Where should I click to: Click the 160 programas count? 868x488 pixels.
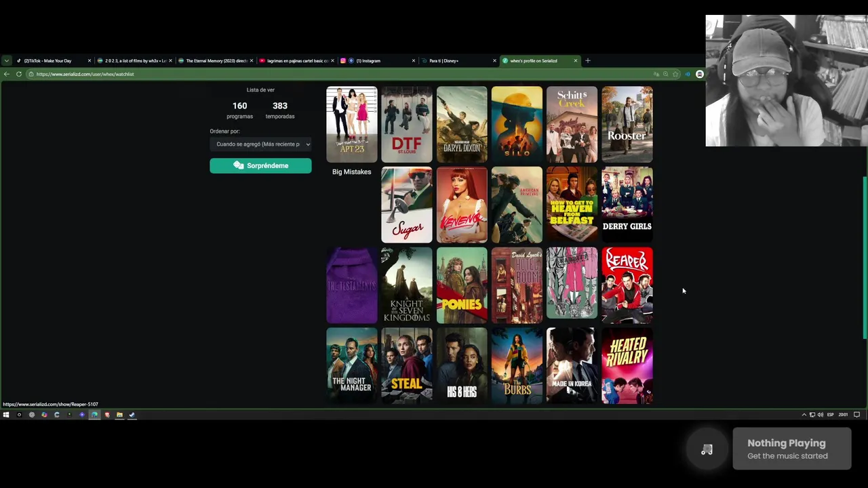[239, 110]
